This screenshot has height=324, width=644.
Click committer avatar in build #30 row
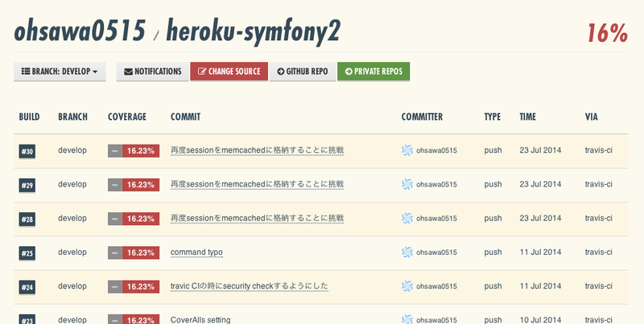(x=407, y=150)
